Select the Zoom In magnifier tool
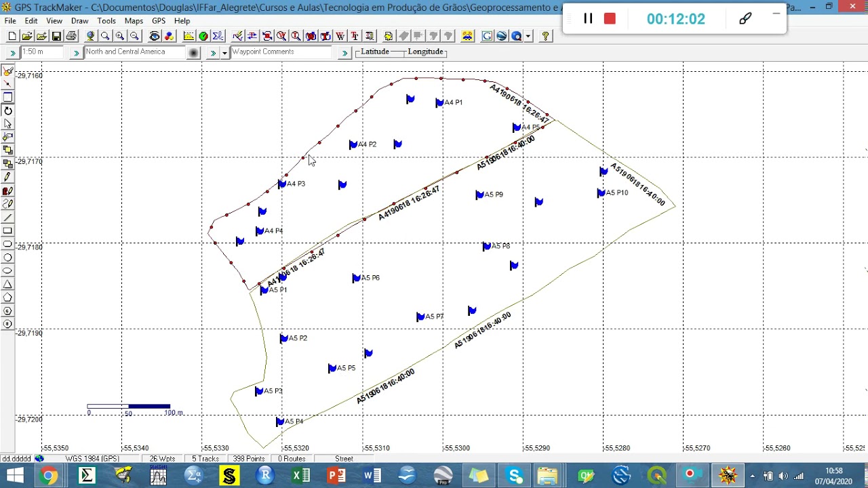 tap(120, 36)
